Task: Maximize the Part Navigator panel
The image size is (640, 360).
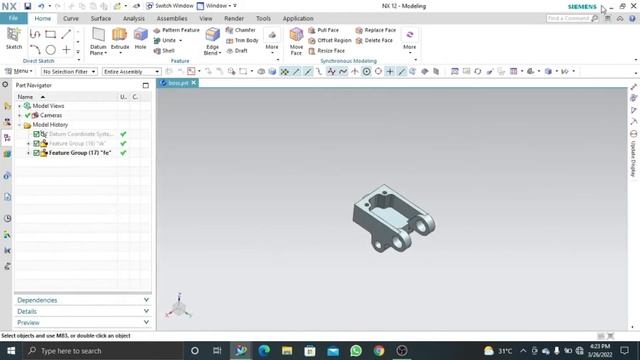Action: click(146, 85)
